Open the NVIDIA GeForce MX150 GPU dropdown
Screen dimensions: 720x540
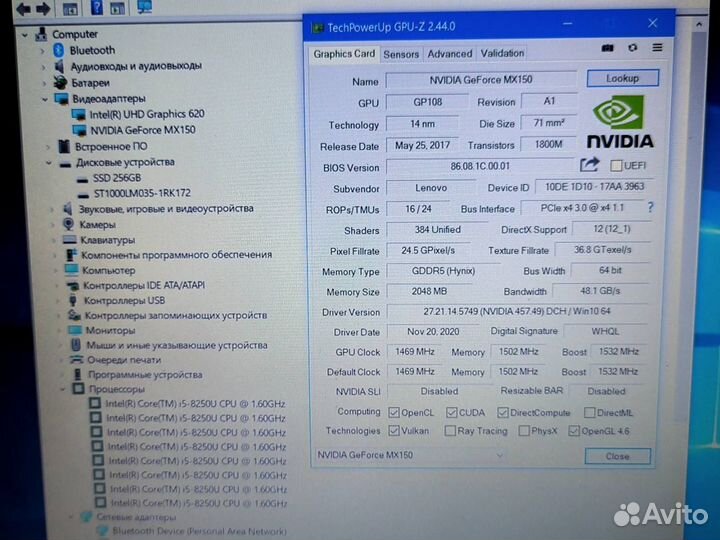pos(411,455)
